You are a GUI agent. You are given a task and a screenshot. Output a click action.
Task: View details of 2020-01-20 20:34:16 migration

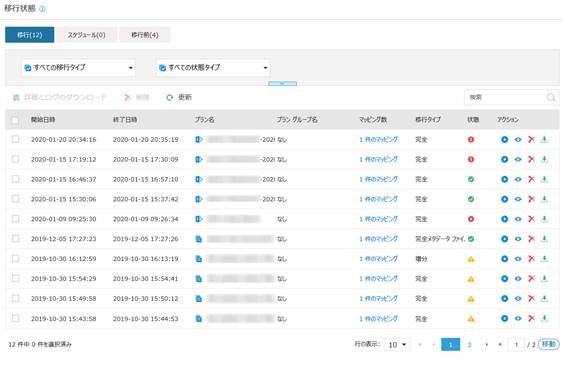coord(518,139)
